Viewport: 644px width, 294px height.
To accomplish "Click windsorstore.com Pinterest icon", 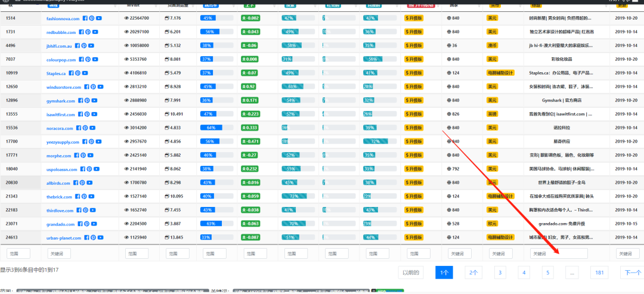I will [93, 87].
